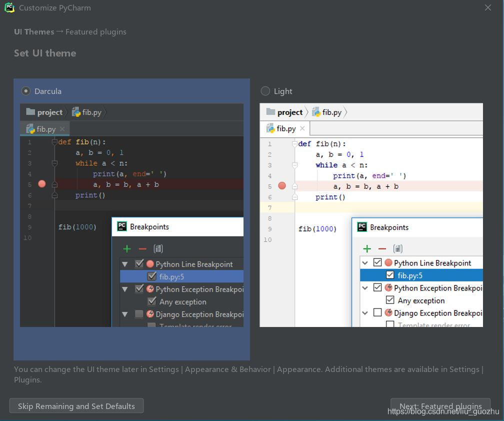Select the Light theme radio button
The image size is (504, 421).
[265, 91]
